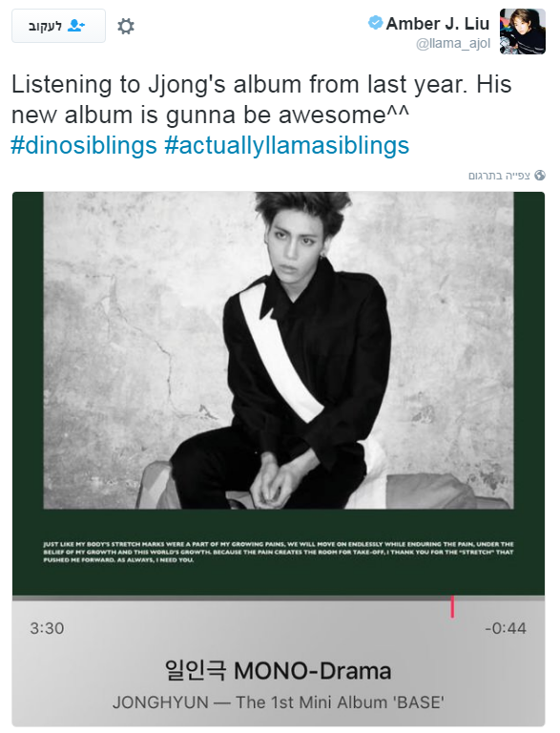This screenshot has width=560, height=733.
Task: Click the blue verified badge icon
Action: coord(375,23)
